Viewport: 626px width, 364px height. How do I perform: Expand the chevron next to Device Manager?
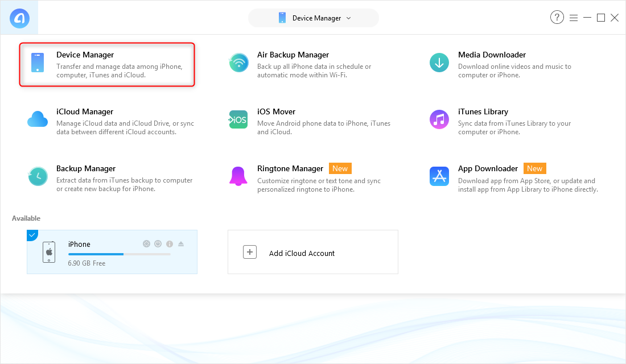pos(348,18)
